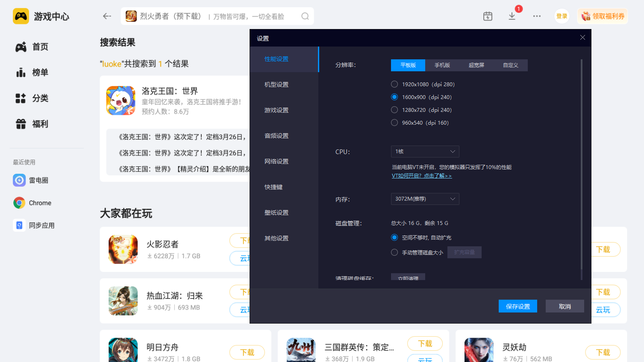Click the 登录 round avatar button
Viewport: 644px width, 362px height.
click(x=562, y=16)
